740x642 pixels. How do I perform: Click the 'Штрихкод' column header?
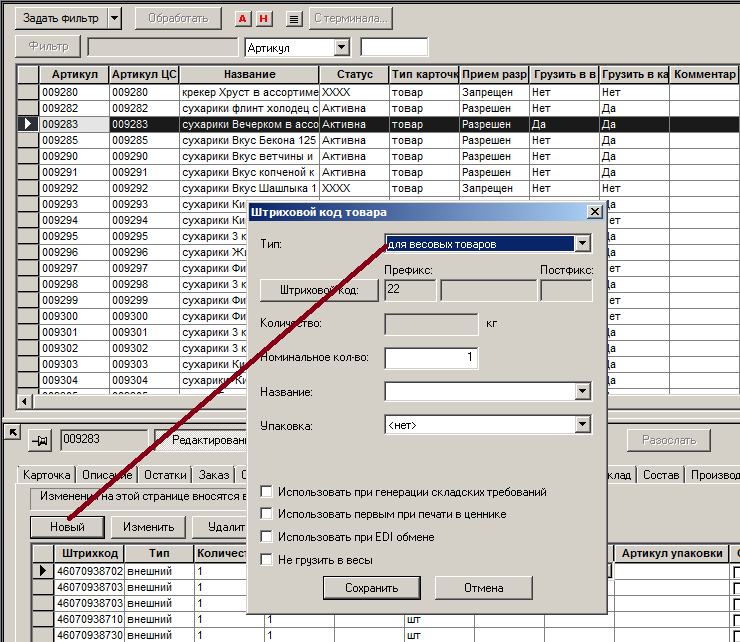coord(89,553)
